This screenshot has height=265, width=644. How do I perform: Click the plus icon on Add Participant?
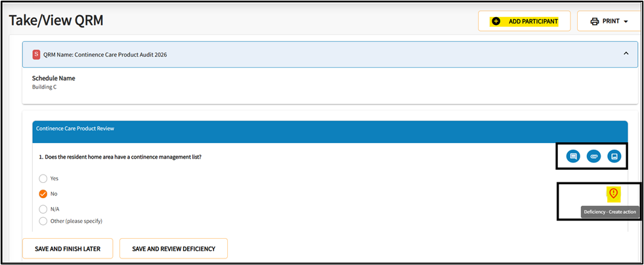tap(496, 21)
